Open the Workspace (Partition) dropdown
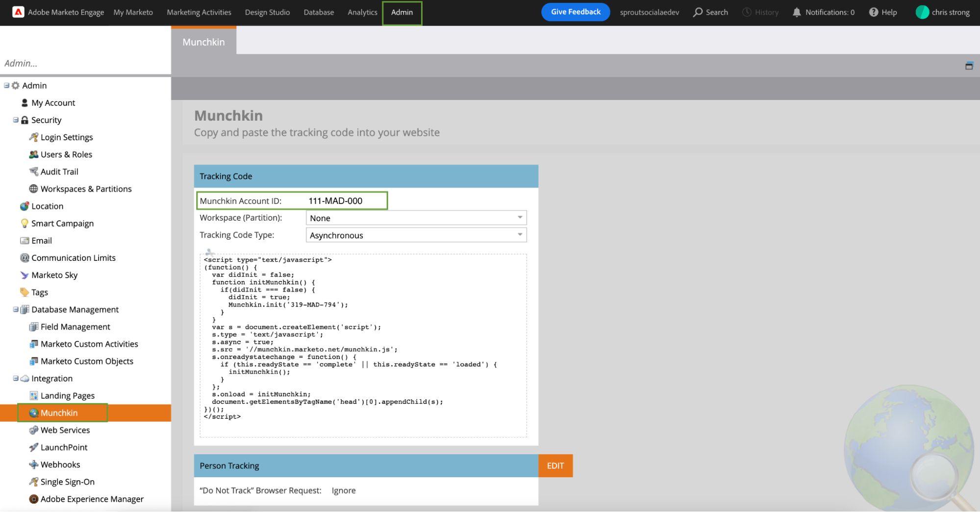Image resolution: width=980 pixels, height=512 pixels. [416, 218]
